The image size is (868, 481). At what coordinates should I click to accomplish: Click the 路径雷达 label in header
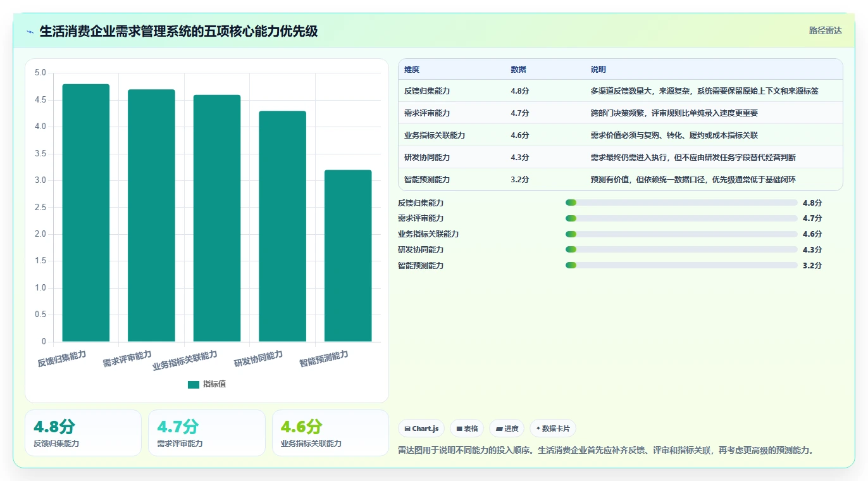click(826, 30)
